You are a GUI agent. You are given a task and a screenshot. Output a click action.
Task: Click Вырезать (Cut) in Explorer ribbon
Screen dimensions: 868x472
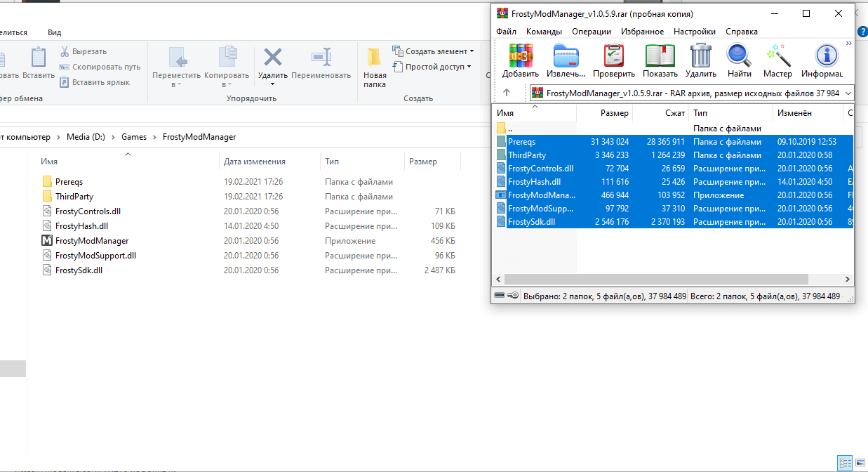point(83,51)
